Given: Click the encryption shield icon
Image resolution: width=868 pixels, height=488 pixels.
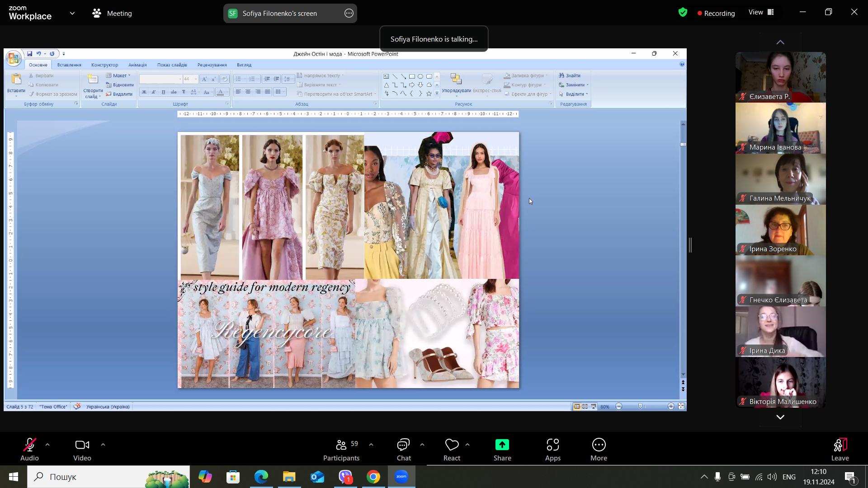Looking at the screenshot, I should coord(683,13).
